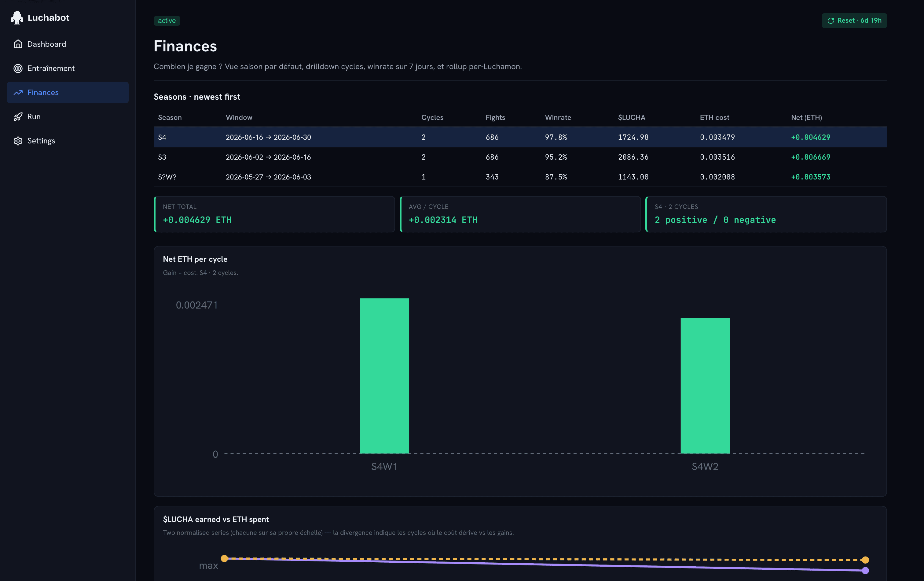Click the refresh icon in Reset button
Screen dimensions: 924x581
[831, 21]
